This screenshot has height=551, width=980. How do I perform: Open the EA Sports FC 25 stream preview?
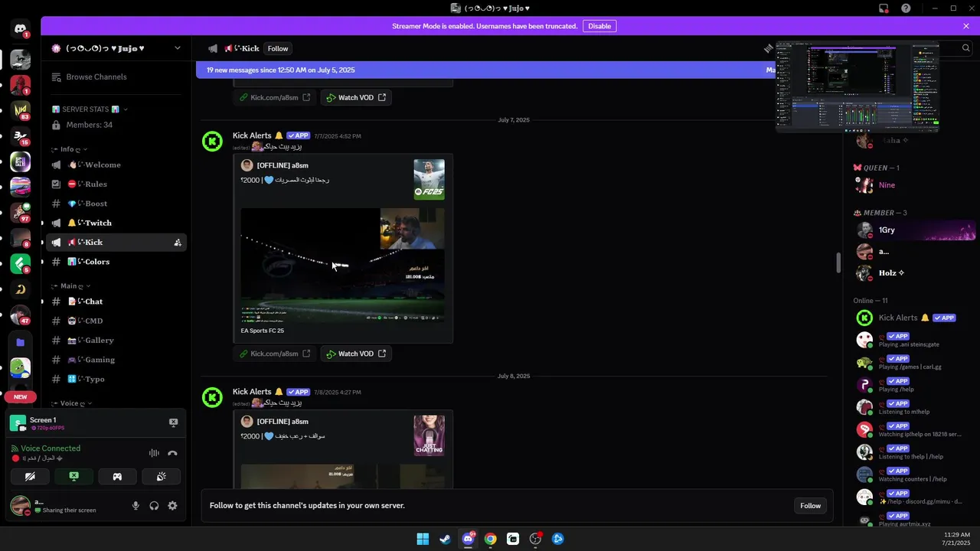[342, 265]
